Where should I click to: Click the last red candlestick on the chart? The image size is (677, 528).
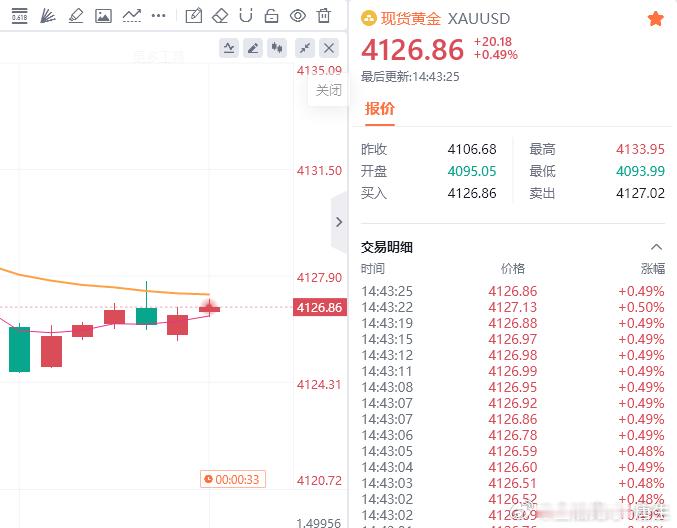coord(209,308)
